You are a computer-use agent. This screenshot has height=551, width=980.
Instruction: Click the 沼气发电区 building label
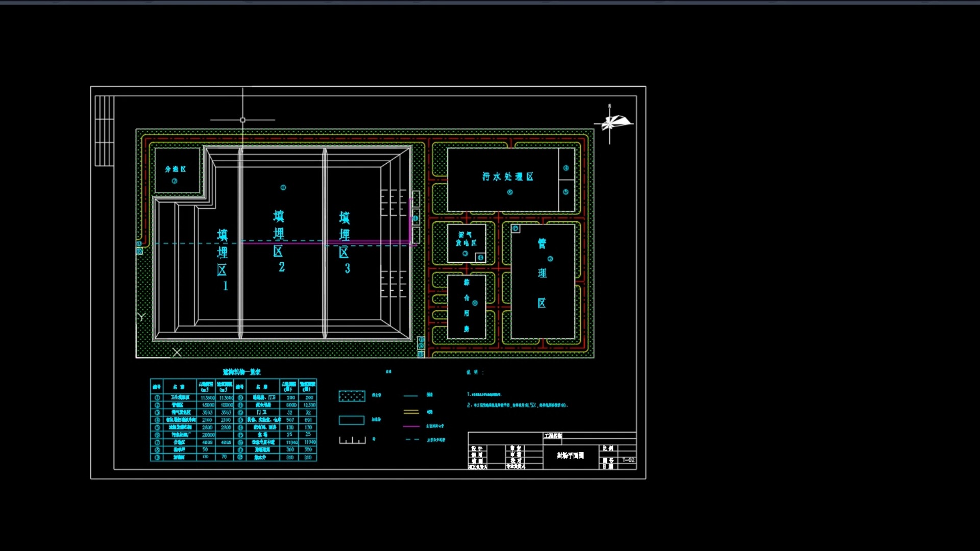(466, 239)
